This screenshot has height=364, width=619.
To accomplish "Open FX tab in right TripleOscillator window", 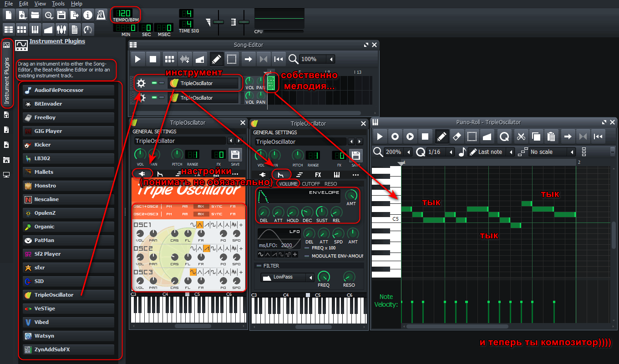I will (318, 175).
